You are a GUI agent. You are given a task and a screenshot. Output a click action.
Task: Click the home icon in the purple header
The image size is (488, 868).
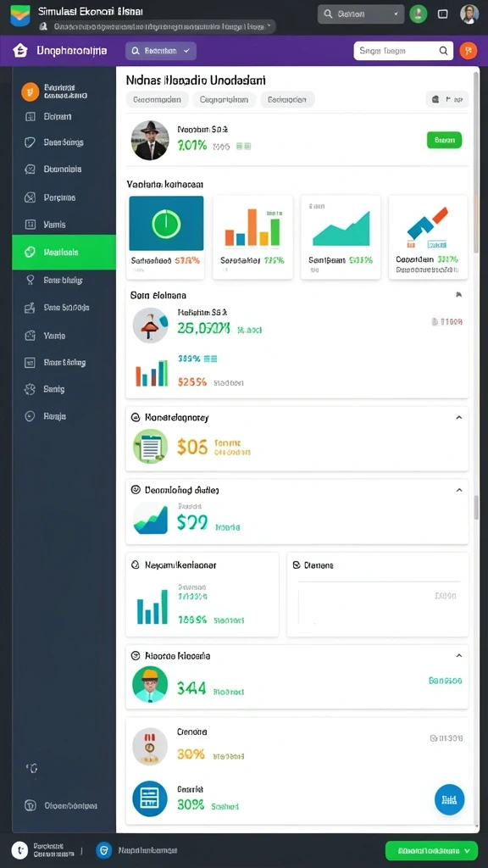(20, 51)
